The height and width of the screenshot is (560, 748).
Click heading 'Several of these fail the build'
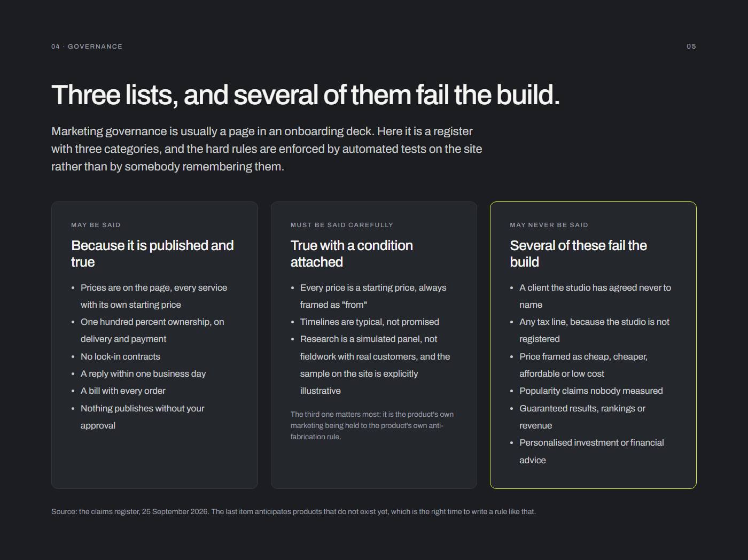(x=578, y=254)
